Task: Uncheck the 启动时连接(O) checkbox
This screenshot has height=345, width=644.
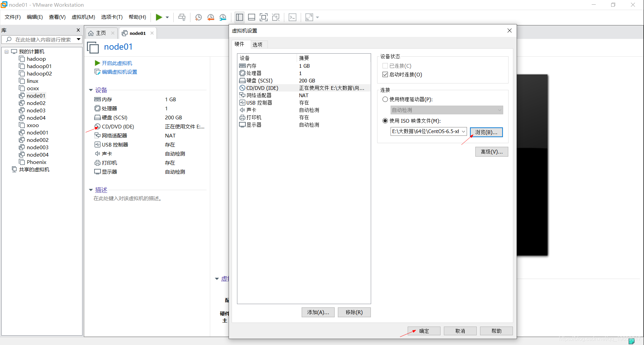Action: [385, 74]
